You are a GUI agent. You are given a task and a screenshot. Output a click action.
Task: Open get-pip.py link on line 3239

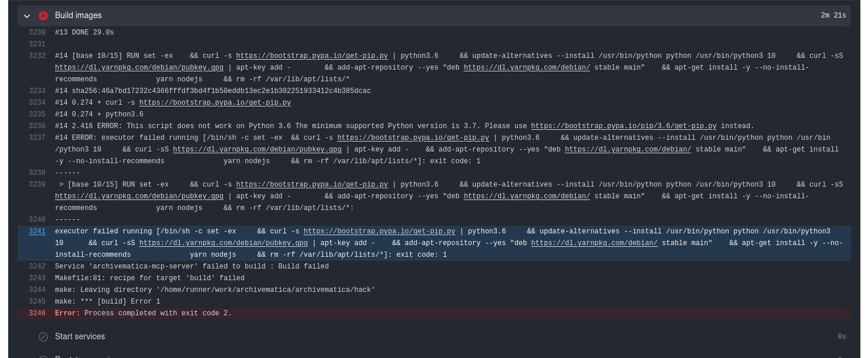(312, 185)
